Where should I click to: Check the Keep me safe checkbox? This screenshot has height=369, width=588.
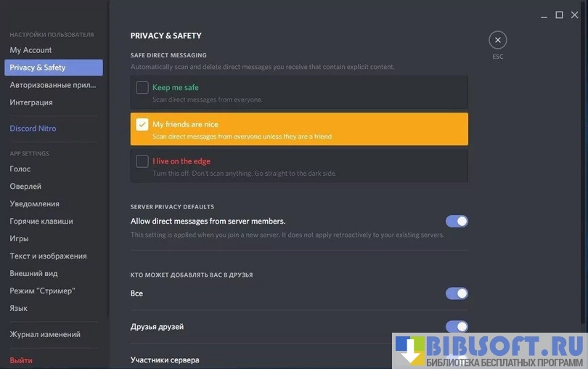pos(142,87)
